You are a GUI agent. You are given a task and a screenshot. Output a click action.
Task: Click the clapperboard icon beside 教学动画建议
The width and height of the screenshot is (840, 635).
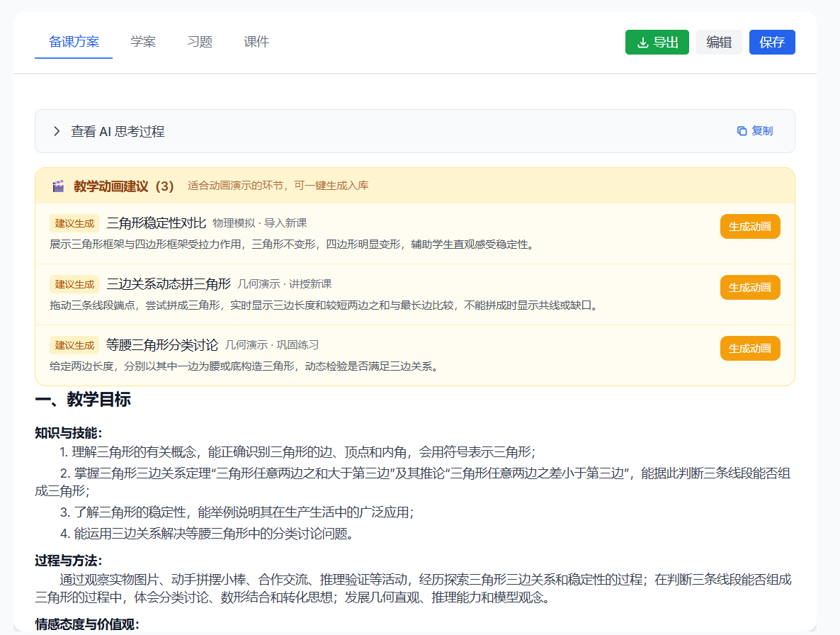coord(58,186)
